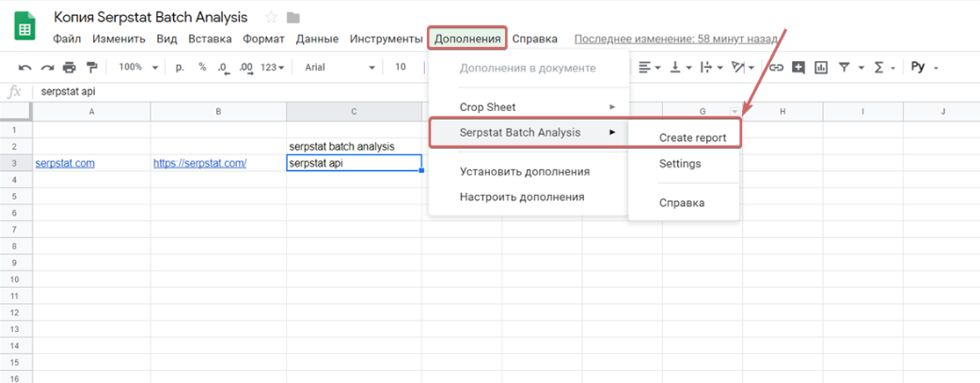Select cell C3 'serpstat api'
The height and width of the screenshot is (383, 980).
(354, 163)
